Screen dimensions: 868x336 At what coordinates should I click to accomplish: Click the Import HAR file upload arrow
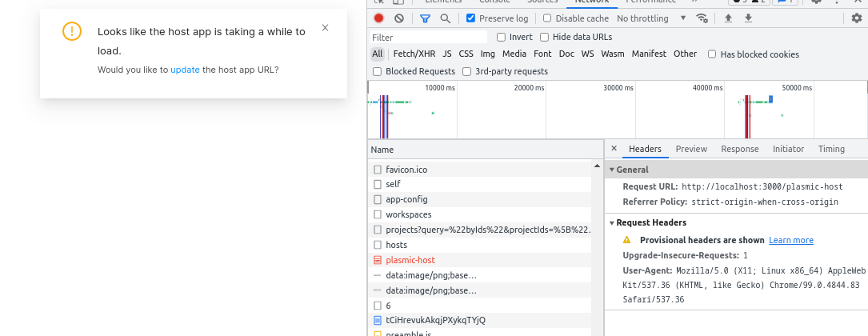tap(728, 18)
